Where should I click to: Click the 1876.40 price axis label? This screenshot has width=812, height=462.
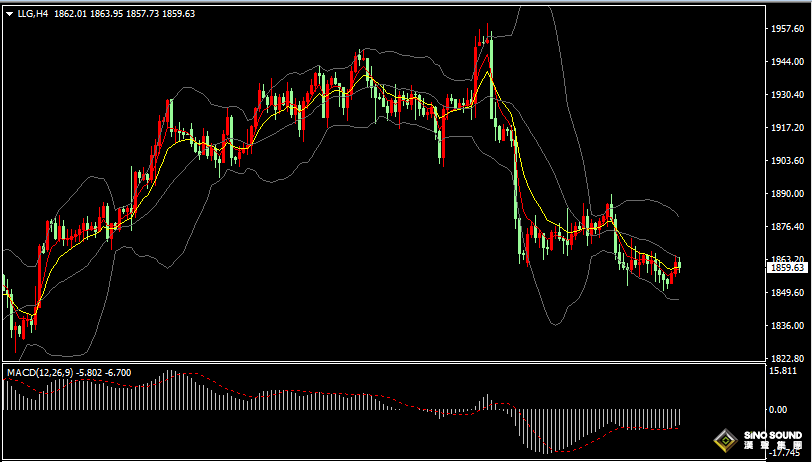(788, 227)
